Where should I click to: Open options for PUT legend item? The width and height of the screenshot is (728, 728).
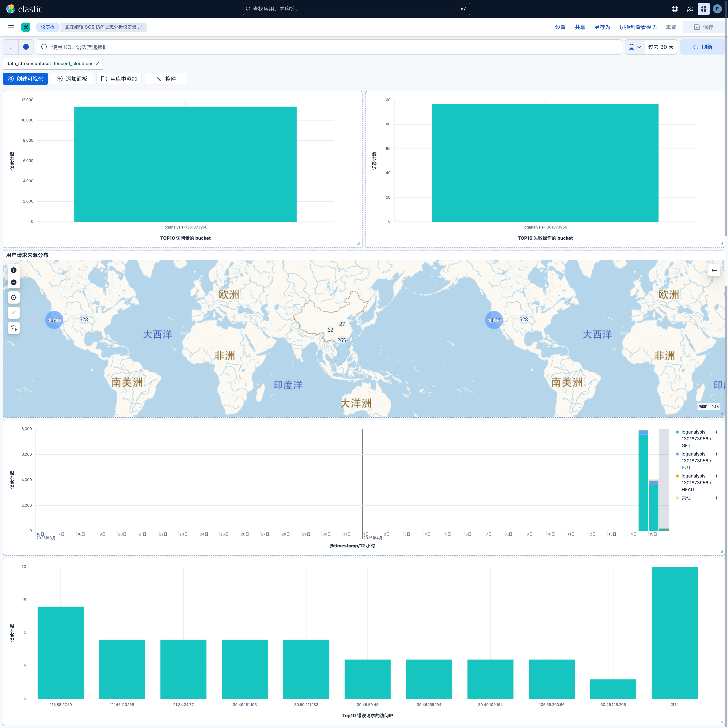tap(716, 454)
